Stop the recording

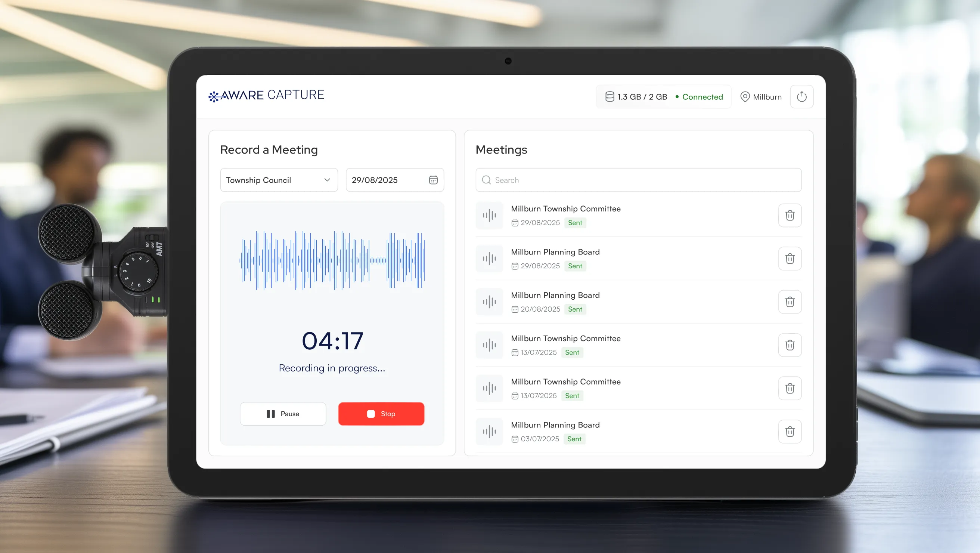381,414
